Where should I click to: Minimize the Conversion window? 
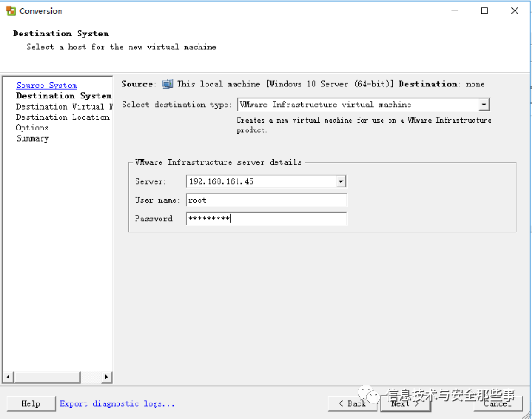(454, 10)
